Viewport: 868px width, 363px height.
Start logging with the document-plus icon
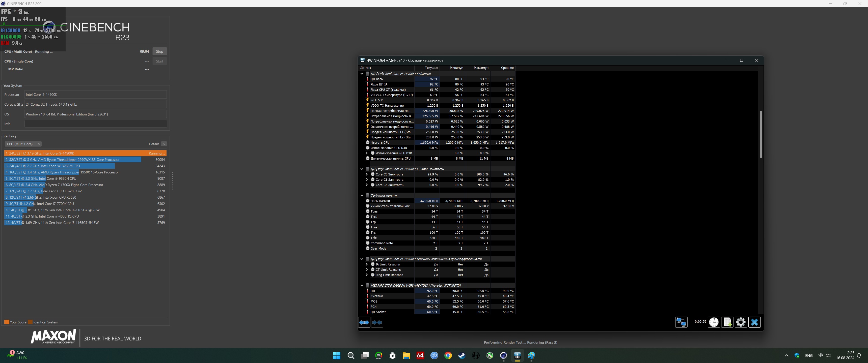point(727,322)
